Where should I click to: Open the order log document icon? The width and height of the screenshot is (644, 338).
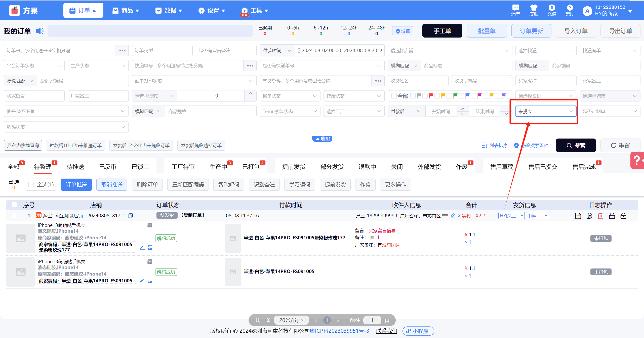pyautogui.click(x=578, y=216)
